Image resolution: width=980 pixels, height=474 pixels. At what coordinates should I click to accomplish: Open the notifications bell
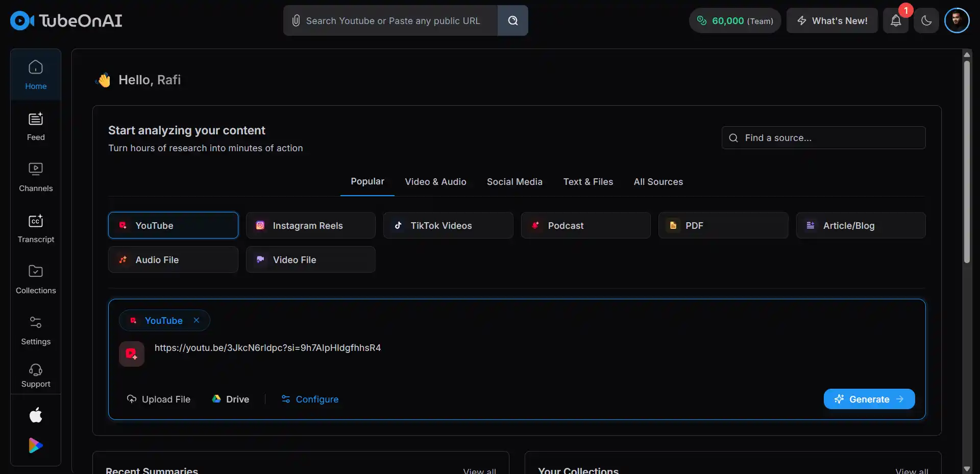coord(896,20)
